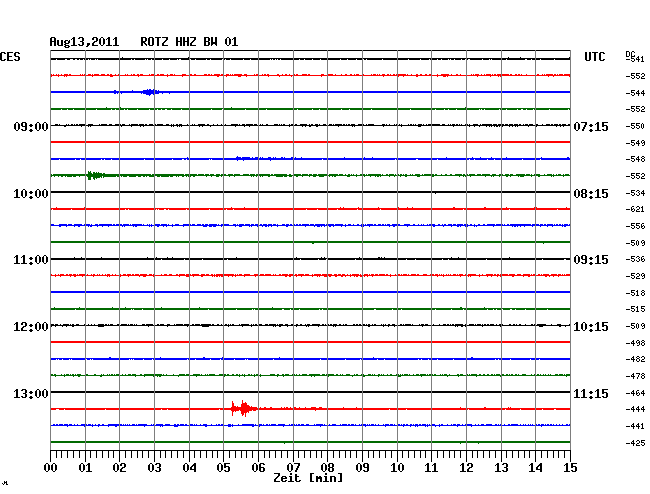Click the 11:00 local time label

click(31, 260)
